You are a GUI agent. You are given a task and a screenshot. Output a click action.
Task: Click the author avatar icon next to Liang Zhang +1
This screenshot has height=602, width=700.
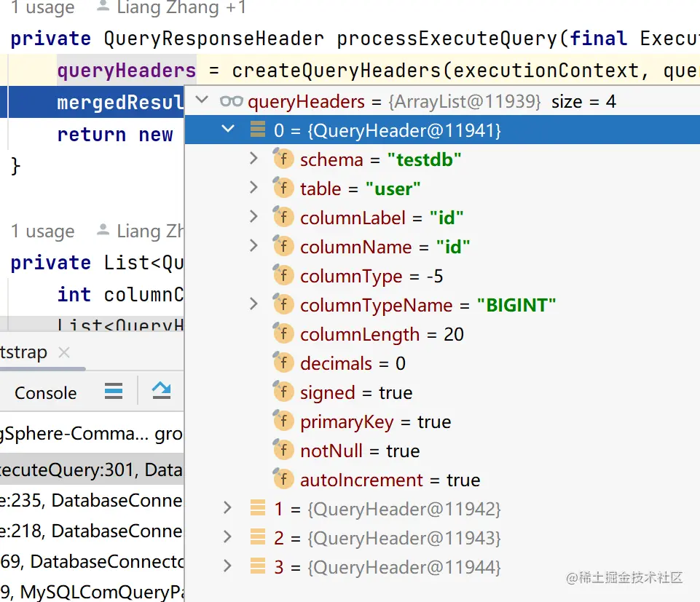[103, 6]
